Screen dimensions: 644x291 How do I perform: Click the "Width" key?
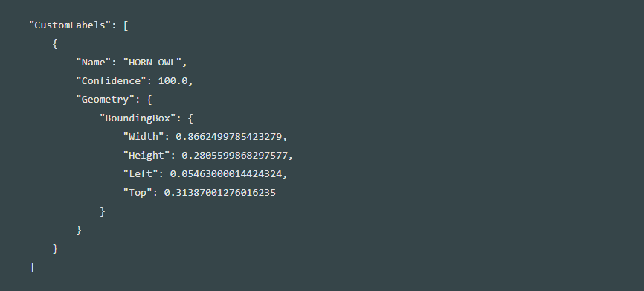(144, 137)
